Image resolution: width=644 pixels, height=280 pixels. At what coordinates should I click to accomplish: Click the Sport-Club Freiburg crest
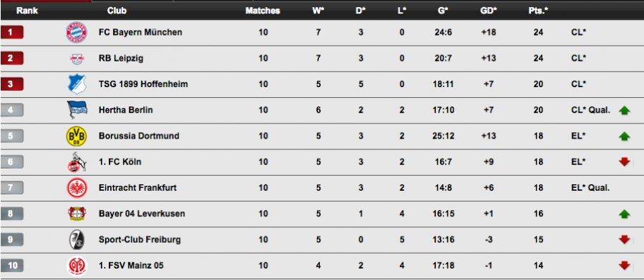click(77, 239)
